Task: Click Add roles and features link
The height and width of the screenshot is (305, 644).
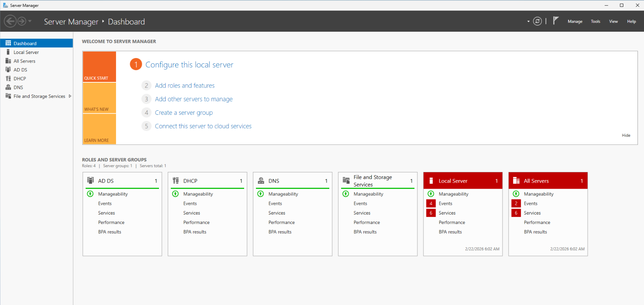Action: tap(185, 86)
